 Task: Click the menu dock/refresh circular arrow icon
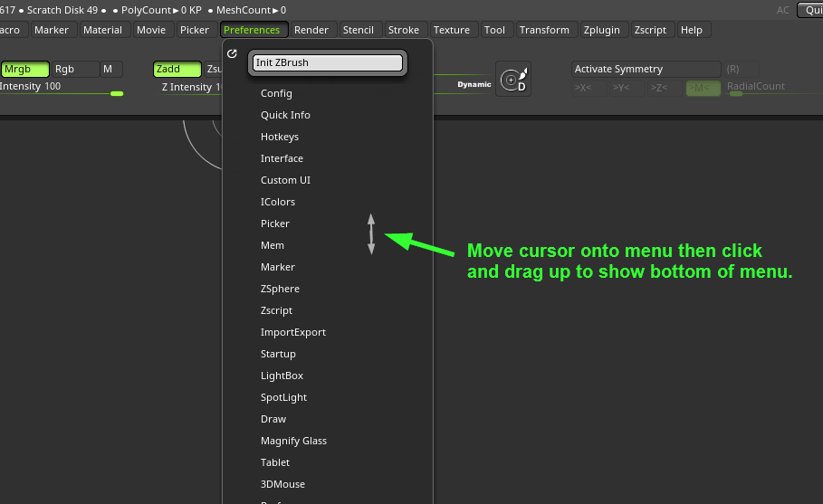point(232,53)
